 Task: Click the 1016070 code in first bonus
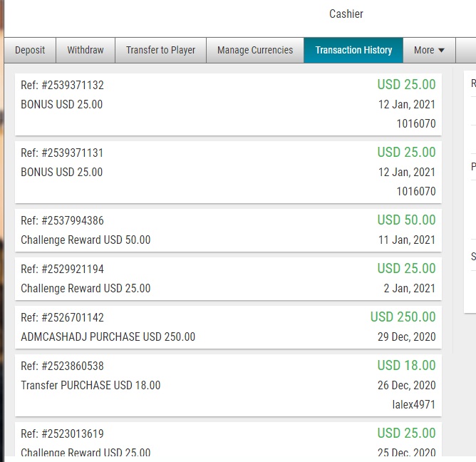coord(416,123)
